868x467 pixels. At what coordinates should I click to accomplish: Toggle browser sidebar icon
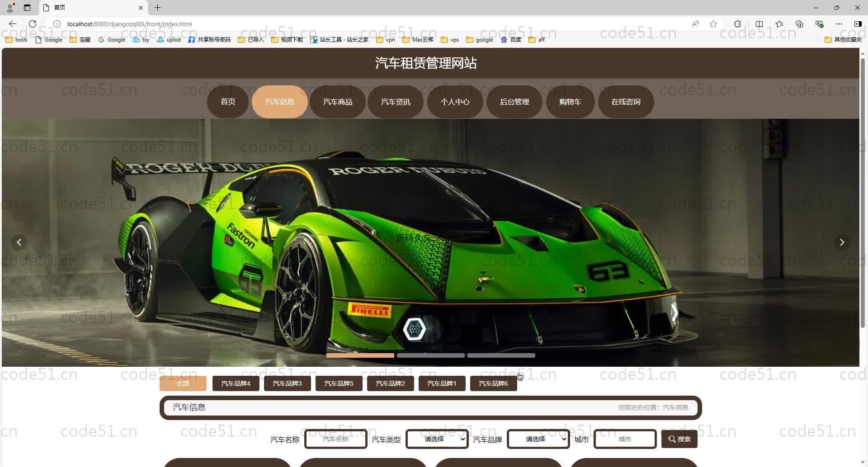858,24
